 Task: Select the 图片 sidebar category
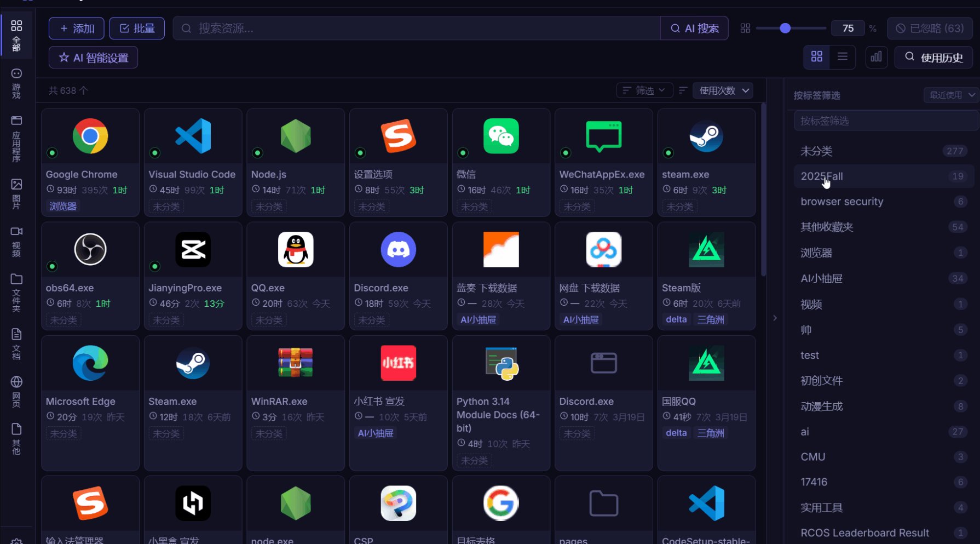point(16,194)
